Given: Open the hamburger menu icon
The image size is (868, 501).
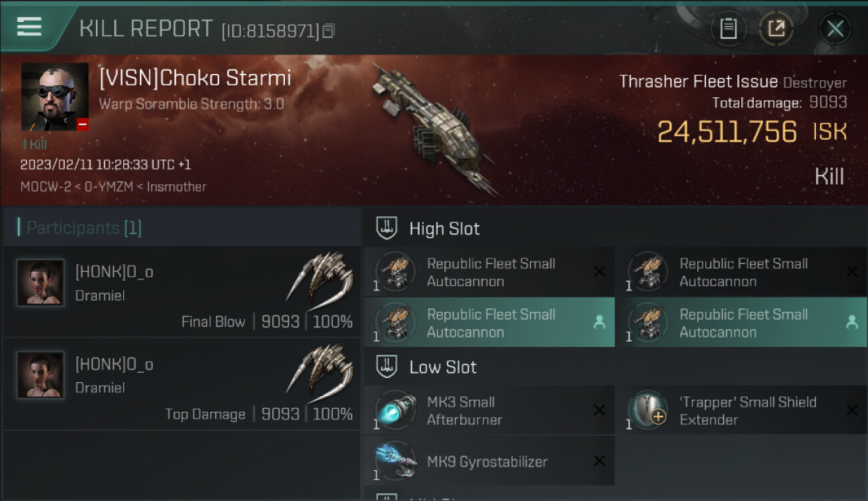Looking at the screenshot, I should point(29,27).
